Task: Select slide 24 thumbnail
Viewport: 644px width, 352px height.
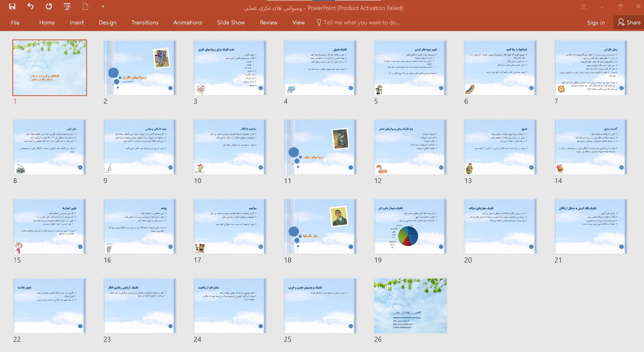Action: pyautogui.click(x=230, y=306)
